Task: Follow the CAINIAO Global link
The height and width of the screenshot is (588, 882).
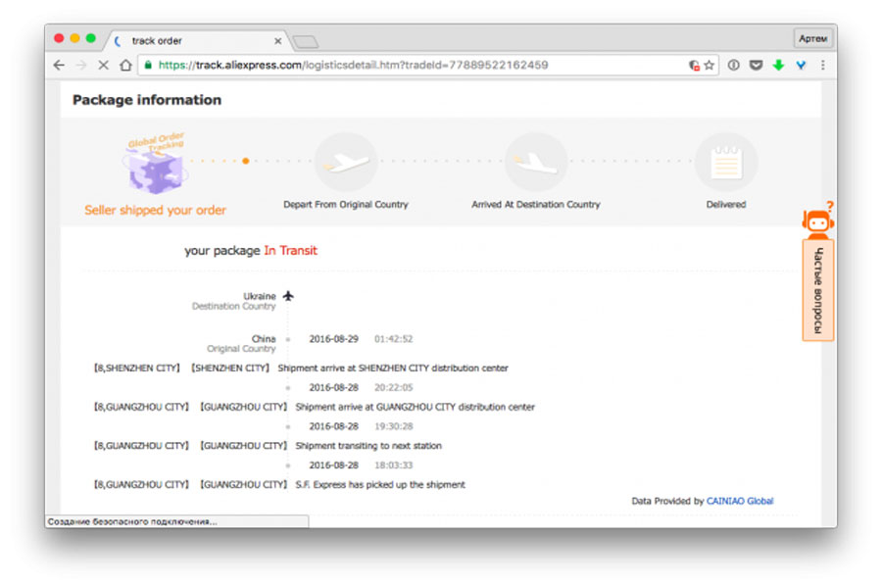Action: pos(739,501)
